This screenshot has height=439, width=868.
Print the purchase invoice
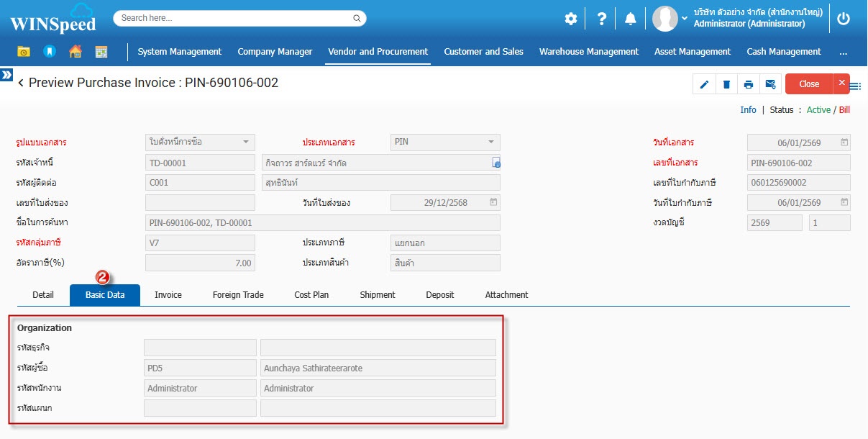click(749, 84)
